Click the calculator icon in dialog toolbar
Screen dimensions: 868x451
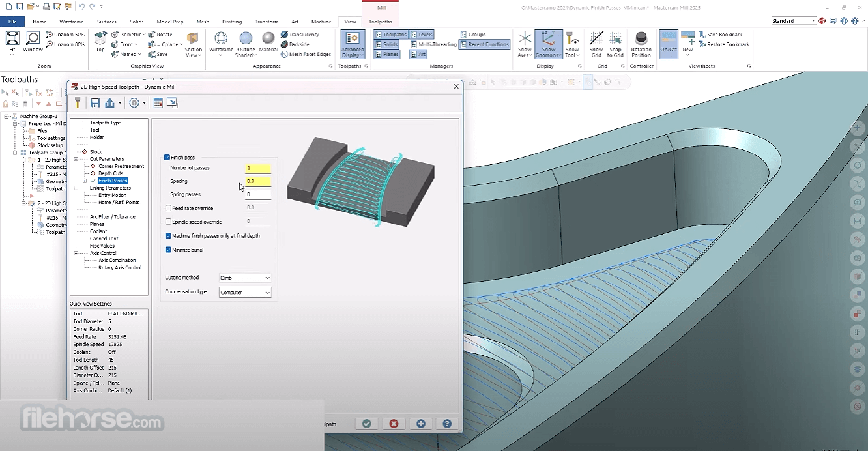click(158, 103)
